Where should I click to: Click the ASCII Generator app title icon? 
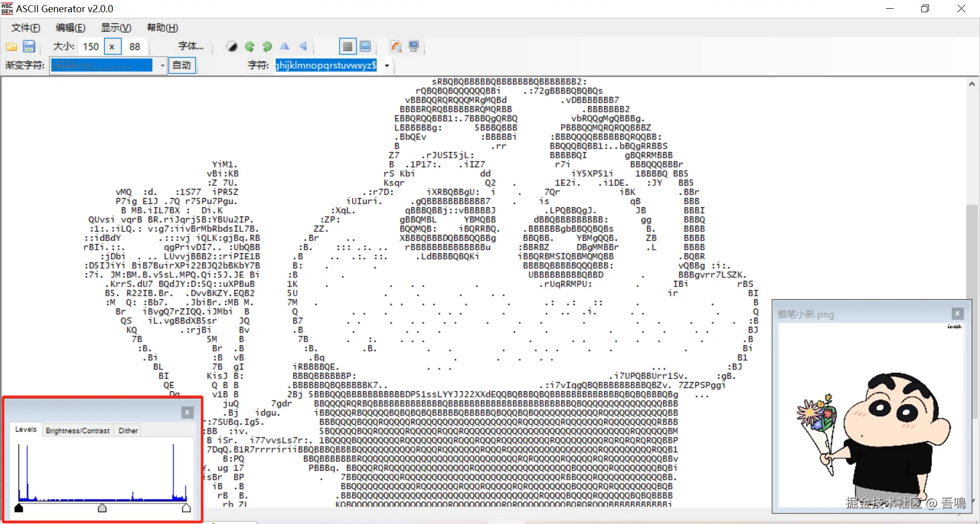[7, 9]
